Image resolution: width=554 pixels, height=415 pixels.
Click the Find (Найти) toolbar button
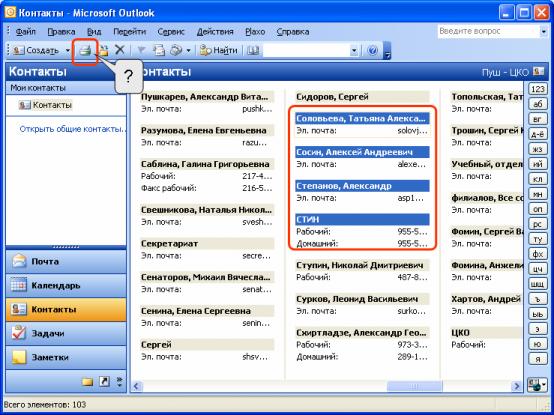[218, 51]
